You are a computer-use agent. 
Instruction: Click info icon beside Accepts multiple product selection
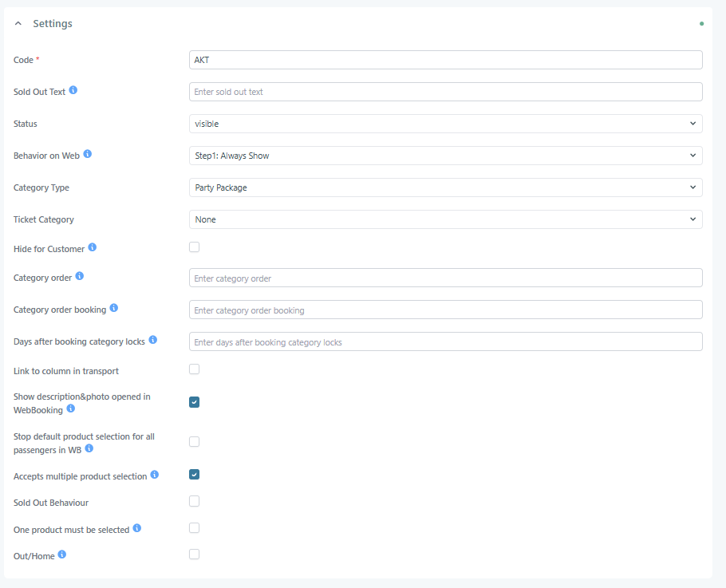155,475
